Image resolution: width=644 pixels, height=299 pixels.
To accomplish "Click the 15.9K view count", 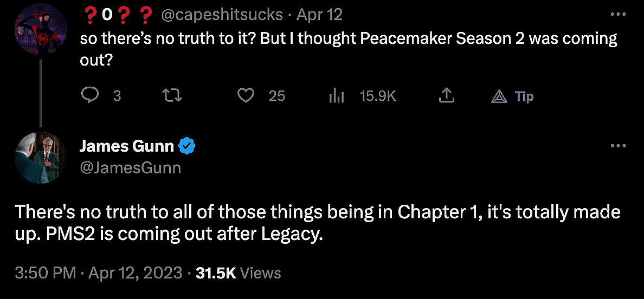I will point(378,96).
